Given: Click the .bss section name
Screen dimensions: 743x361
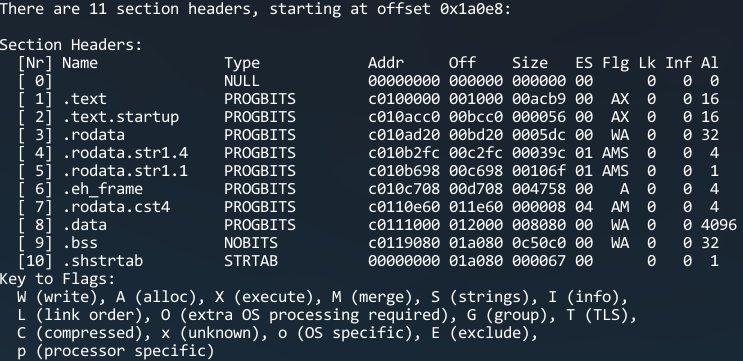Looking at the screenshot, I should click(x=80, y=243).
